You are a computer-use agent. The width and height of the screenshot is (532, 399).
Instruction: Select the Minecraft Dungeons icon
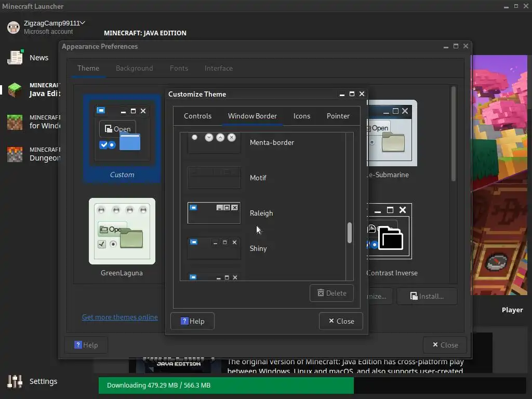(x=15, y=154)
